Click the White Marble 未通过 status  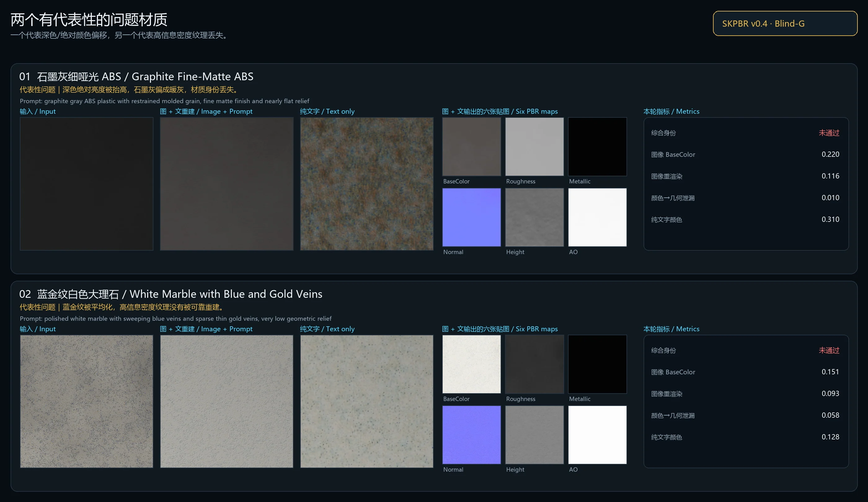pyautogui.click(x=829, y=350)
